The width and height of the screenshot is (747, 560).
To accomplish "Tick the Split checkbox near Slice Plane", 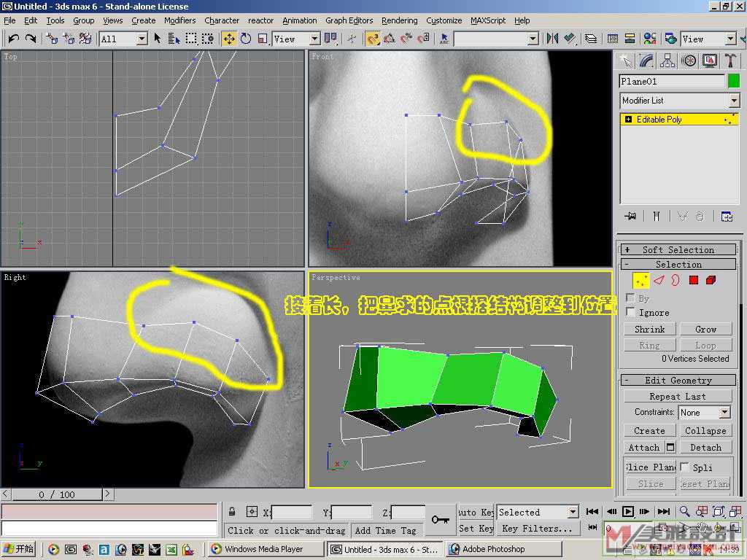I will click(685, 467).
